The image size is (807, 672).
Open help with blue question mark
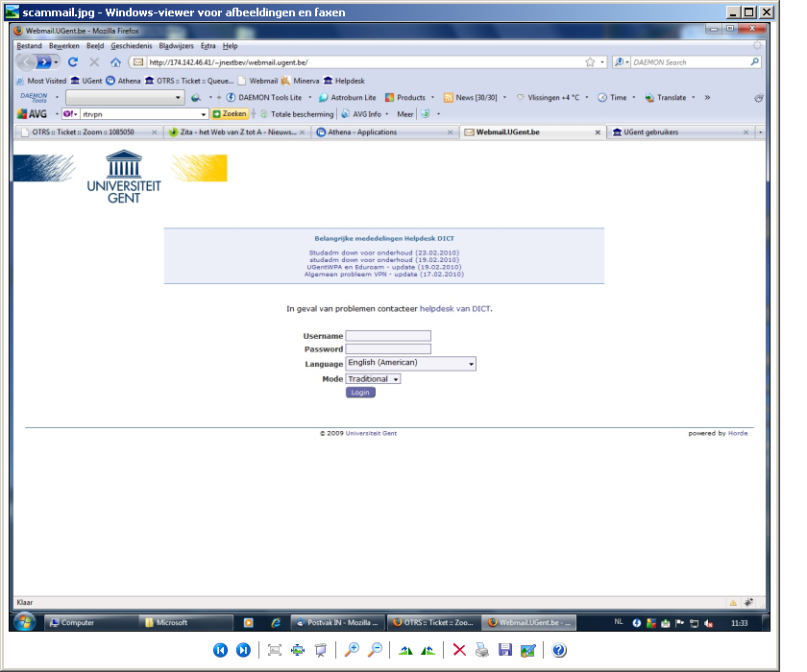point(559,650)
